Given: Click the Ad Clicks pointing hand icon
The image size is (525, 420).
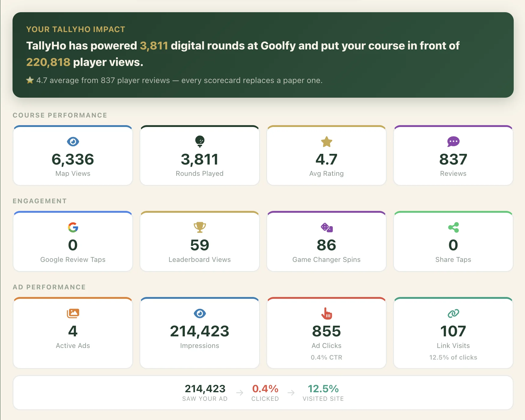Looking at the screenshot, I should coord(326,313).
